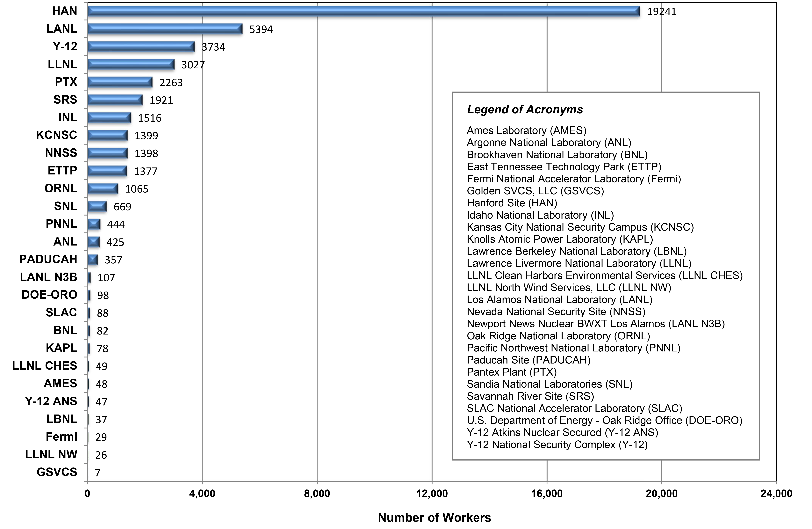
Task: Click the value label 357
Action: [113, 260]
